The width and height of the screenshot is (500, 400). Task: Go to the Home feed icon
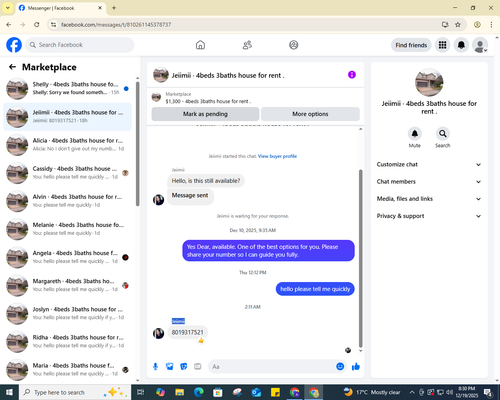click(200, 45)
